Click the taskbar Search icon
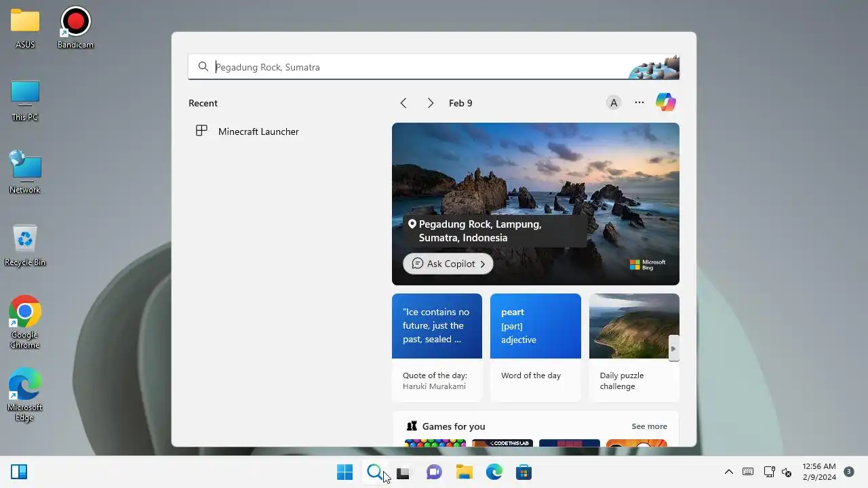 tap(374, 472)
